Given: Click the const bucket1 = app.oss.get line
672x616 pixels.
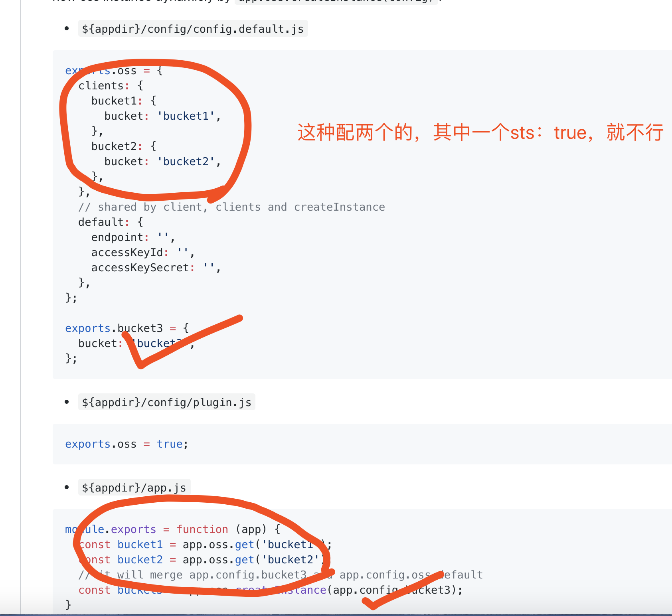Looking at the screenshot, I should pos(205,545).
